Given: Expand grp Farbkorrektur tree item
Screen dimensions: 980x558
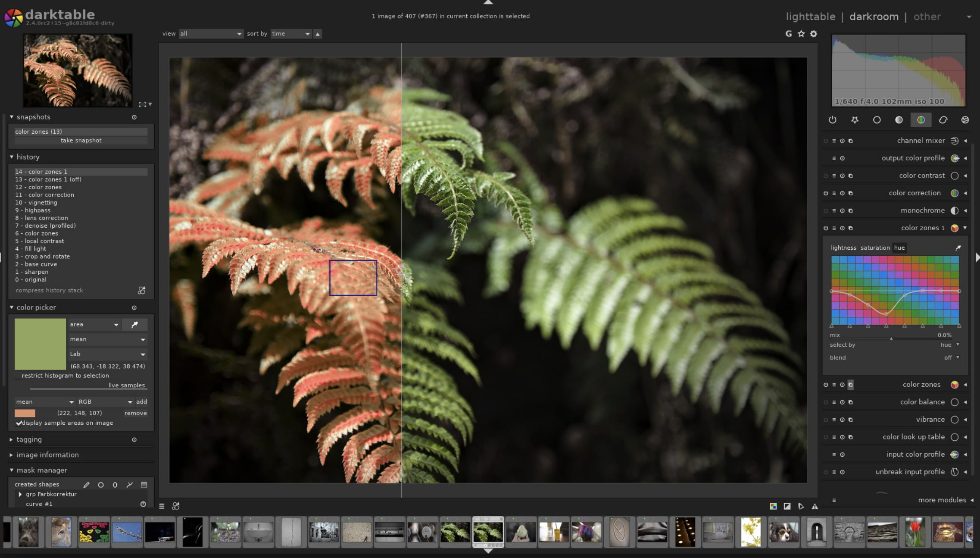Looking at the screenshot, I should tap(20, 494).
